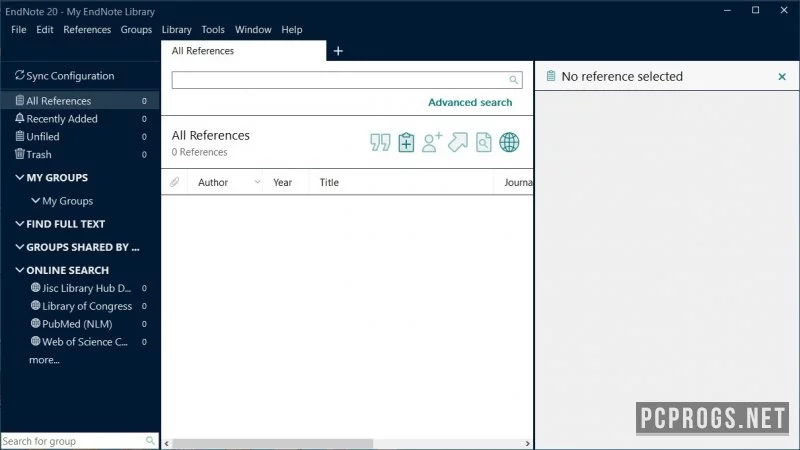Click the Sync Configuration icon
This screenshot has width=800, height=450.
19,76
